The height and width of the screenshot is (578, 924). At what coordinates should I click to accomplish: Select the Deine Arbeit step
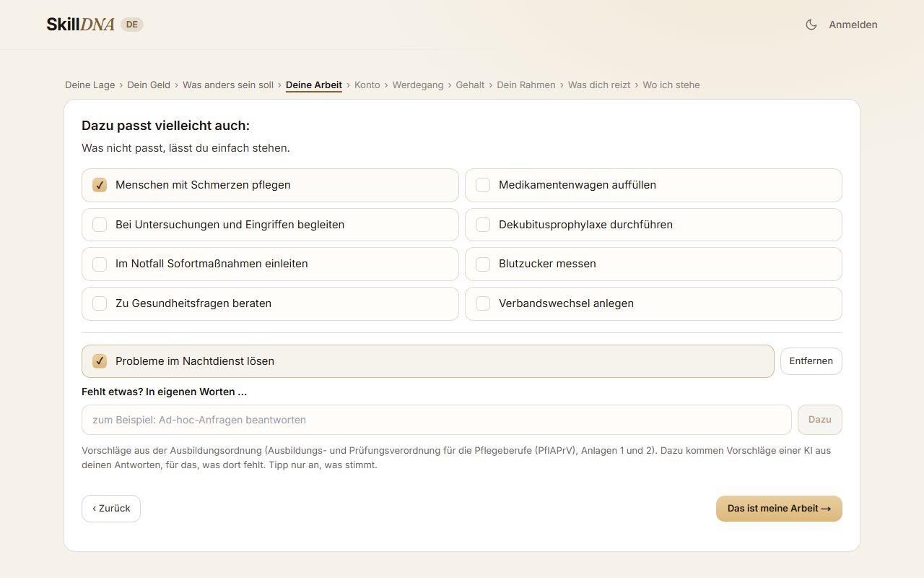pos(314,85)
